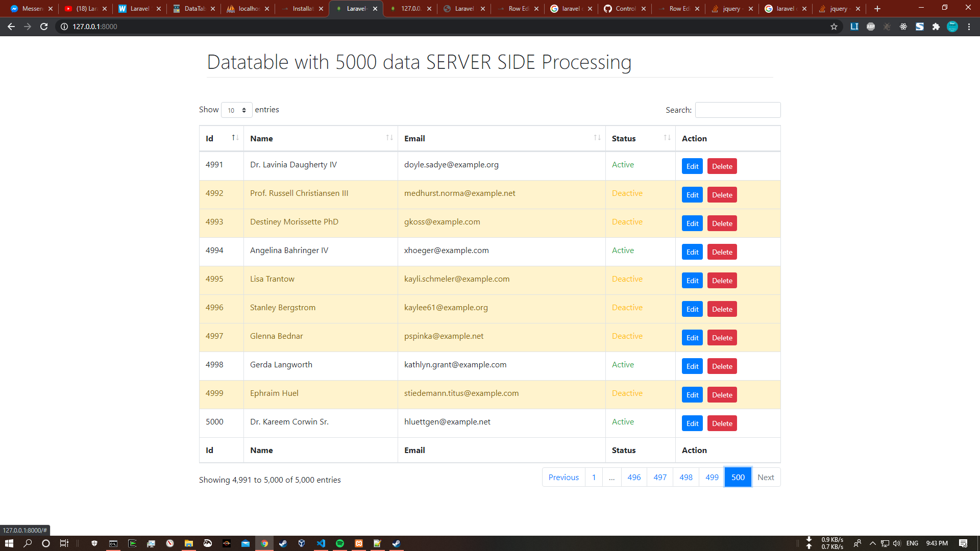Click the Previous pagination link
The height and width of the screenshot is (551, 980).
[x=563, y=477]
